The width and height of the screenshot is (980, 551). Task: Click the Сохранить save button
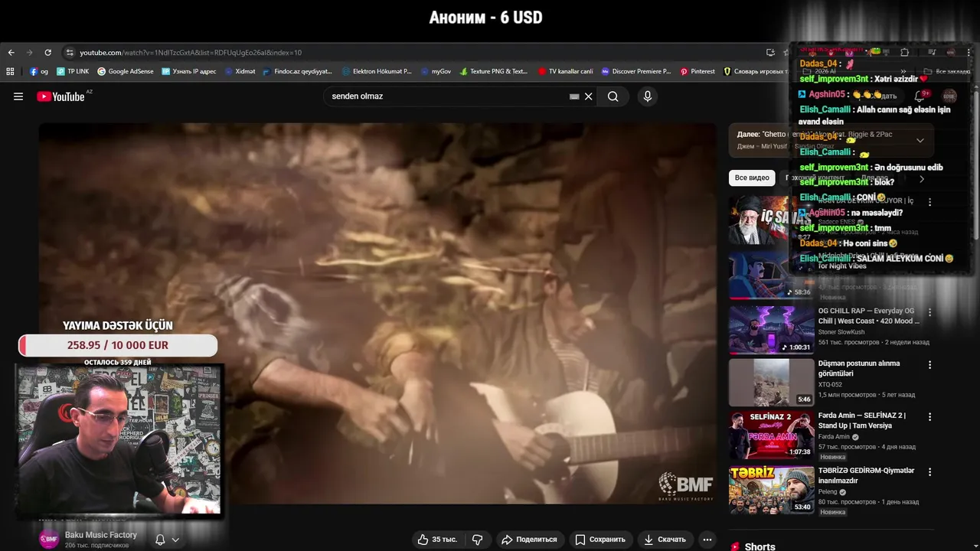[601, 540]
